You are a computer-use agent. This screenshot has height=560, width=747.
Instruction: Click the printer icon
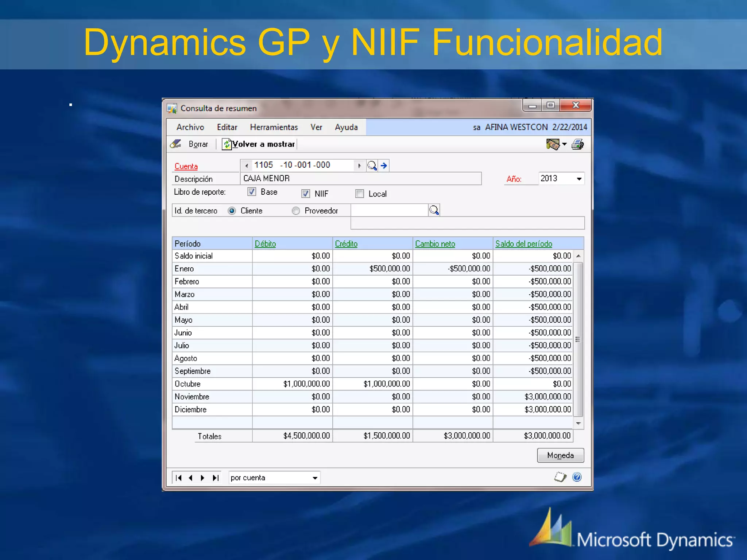tap(577, 144)
